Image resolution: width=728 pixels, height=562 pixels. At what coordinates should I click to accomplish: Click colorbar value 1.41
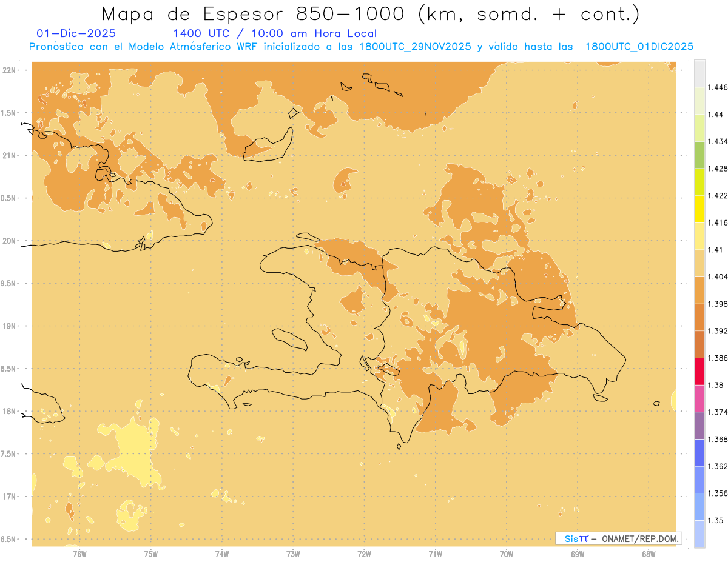(x=716, y=250)
